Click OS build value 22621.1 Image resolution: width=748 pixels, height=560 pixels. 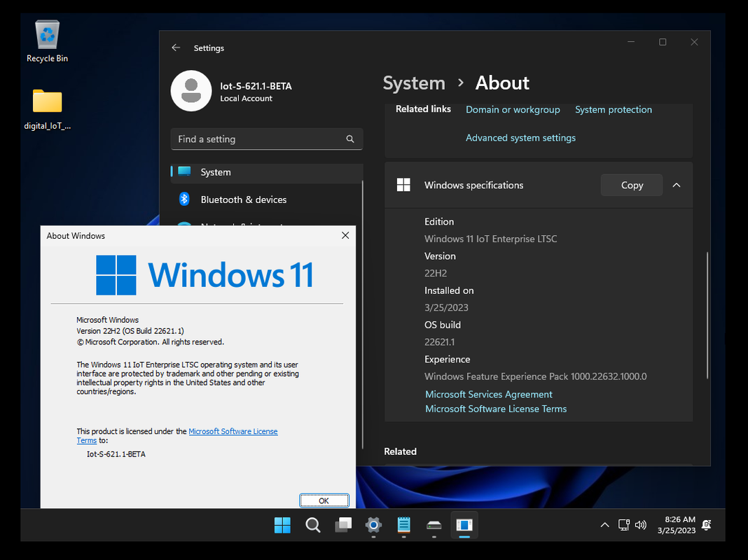tap(439, 342)
